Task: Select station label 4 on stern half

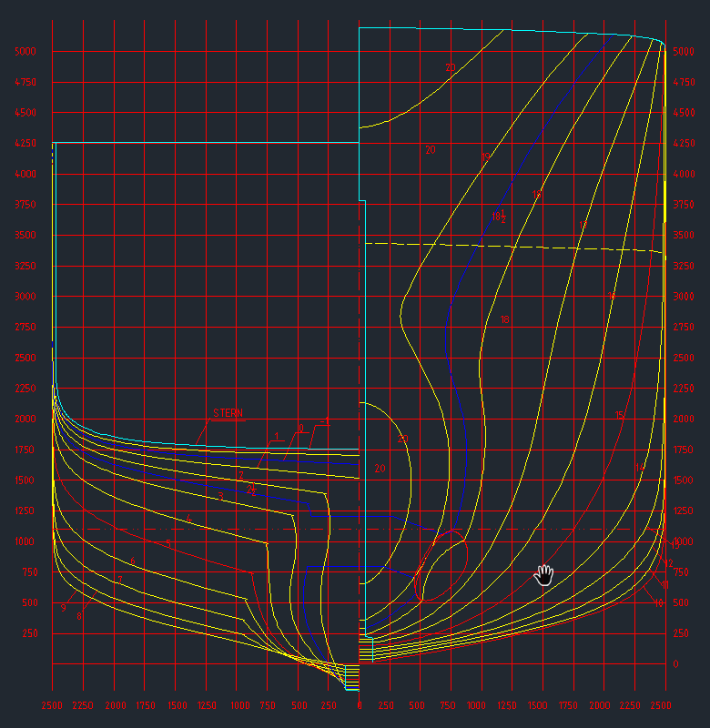Action: (188, 520)
